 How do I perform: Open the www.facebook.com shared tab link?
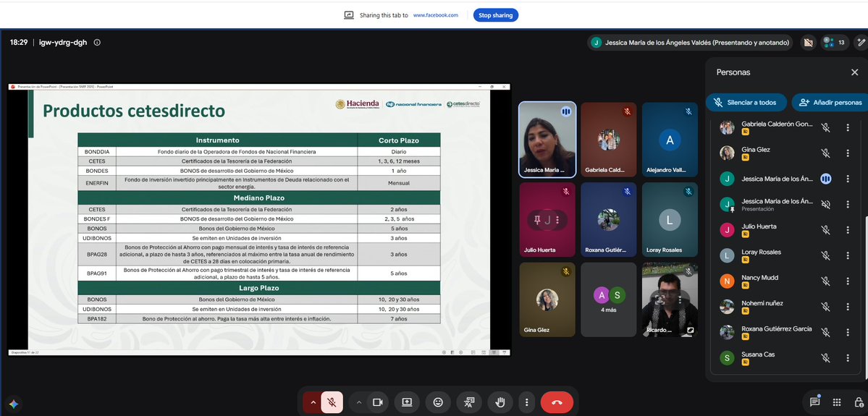pos(436,15)
